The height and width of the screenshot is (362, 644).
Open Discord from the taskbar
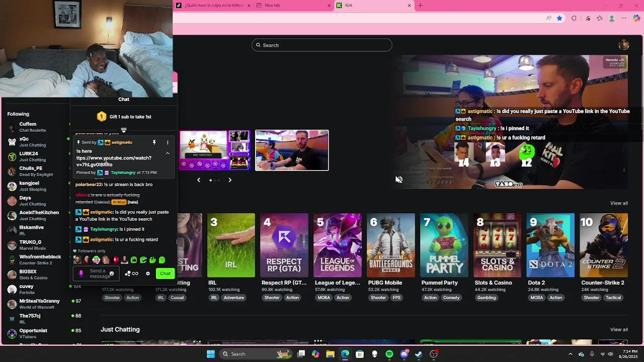(x=404, y=354)
